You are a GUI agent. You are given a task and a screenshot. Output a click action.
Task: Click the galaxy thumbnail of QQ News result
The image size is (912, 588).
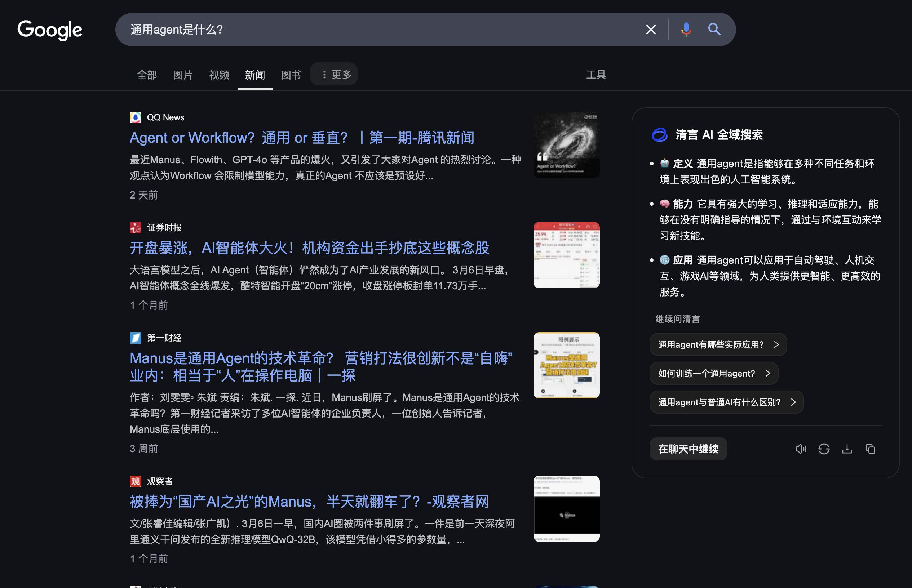[x=566, y=145]
